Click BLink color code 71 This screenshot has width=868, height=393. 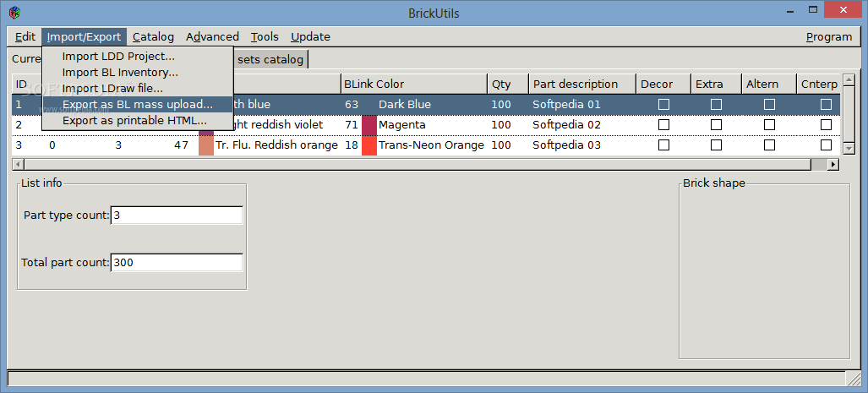pyautogui.click(x=352, y=124)
